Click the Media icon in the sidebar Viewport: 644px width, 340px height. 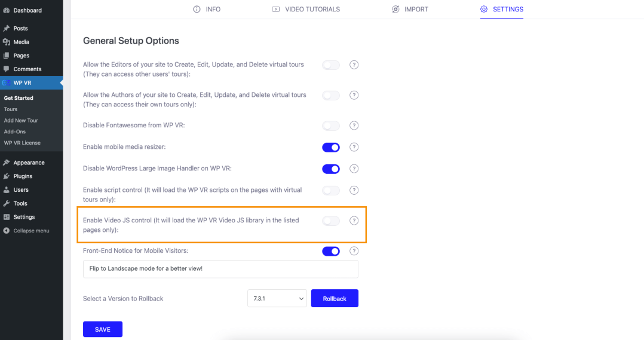click(x=6, y=42)
